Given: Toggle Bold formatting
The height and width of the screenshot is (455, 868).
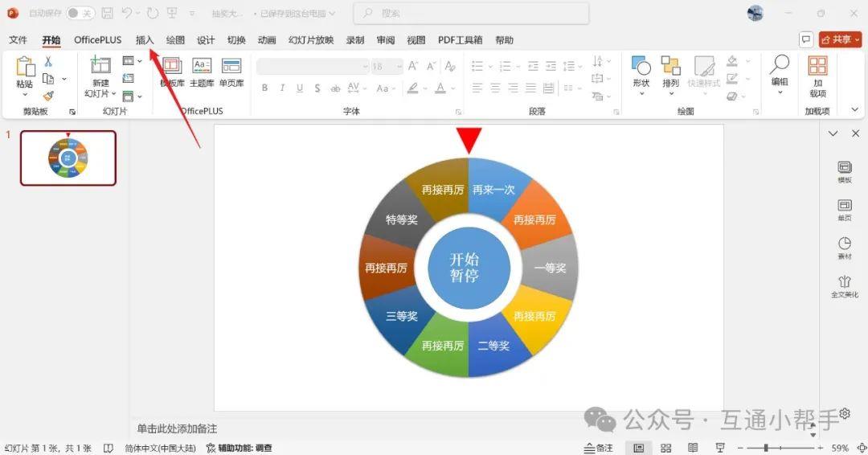Looking at the screenshot, I should (x=264, y=88).
